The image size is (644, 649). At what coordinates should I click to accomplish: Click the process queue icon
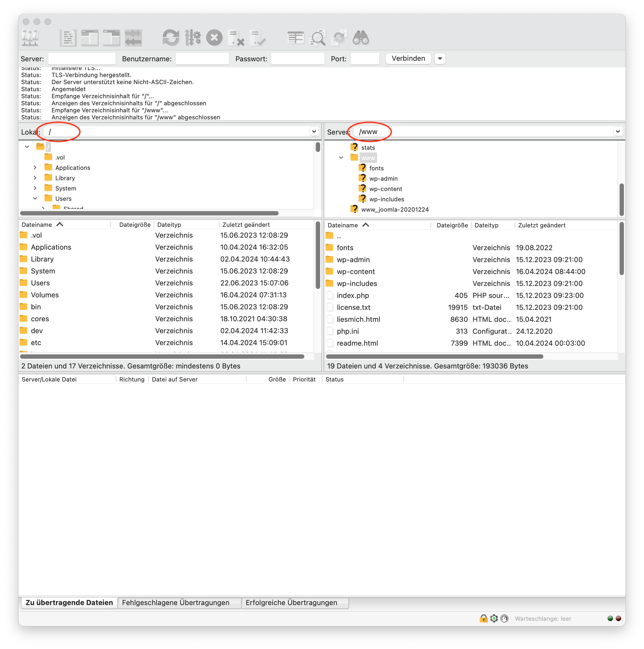(193, 38)
